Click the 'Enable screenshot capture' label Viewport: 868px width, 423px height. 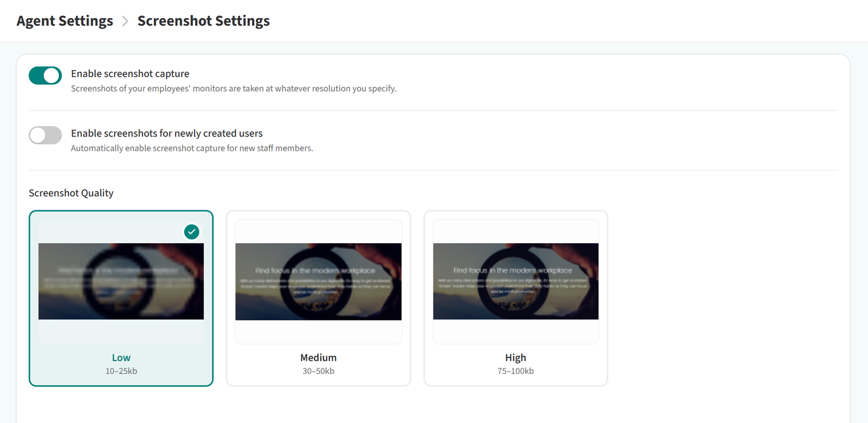130,74
